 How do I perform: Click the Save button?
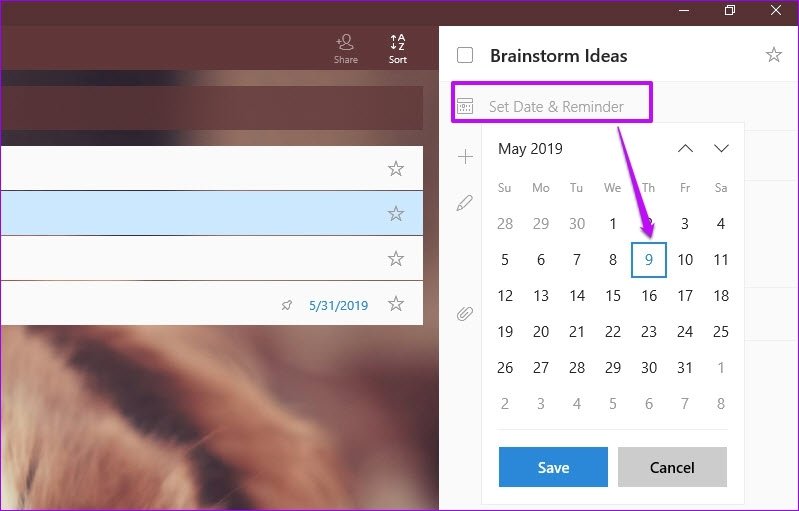click(x=553, y=467)
